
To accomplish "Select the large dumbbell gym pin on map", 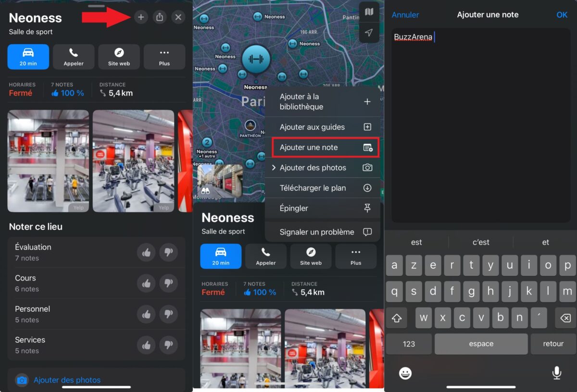I will 256,60.
